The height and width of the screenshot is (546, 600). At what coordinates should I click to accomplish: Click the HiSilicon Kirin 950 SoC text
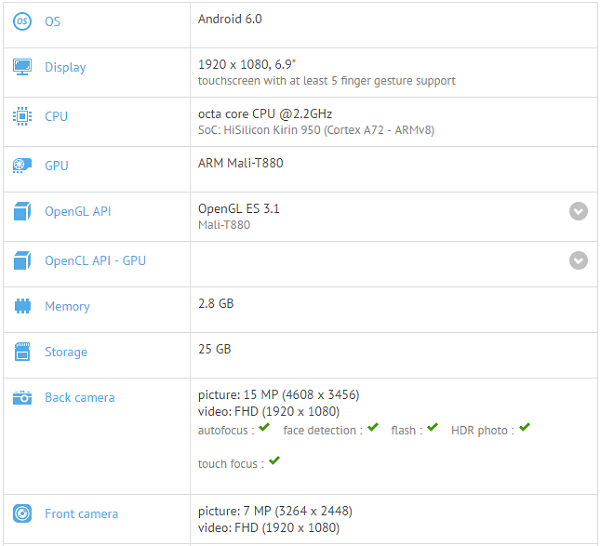point(316,130)
